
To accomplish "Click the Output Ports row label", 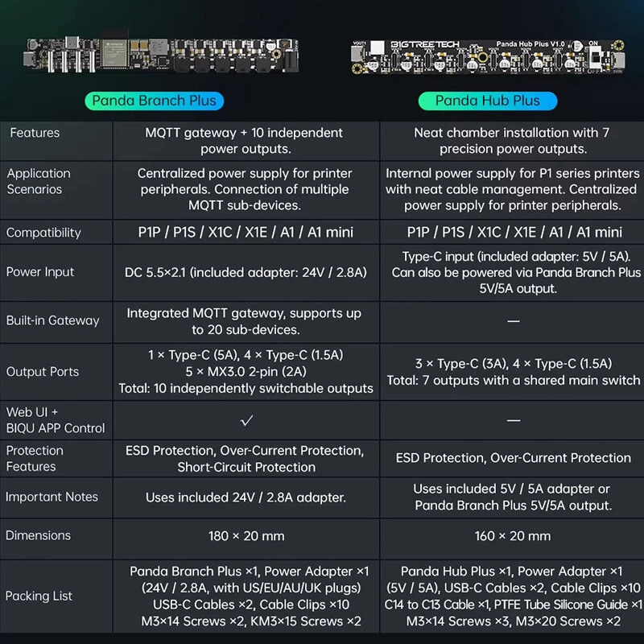I will tap(43, 372).
